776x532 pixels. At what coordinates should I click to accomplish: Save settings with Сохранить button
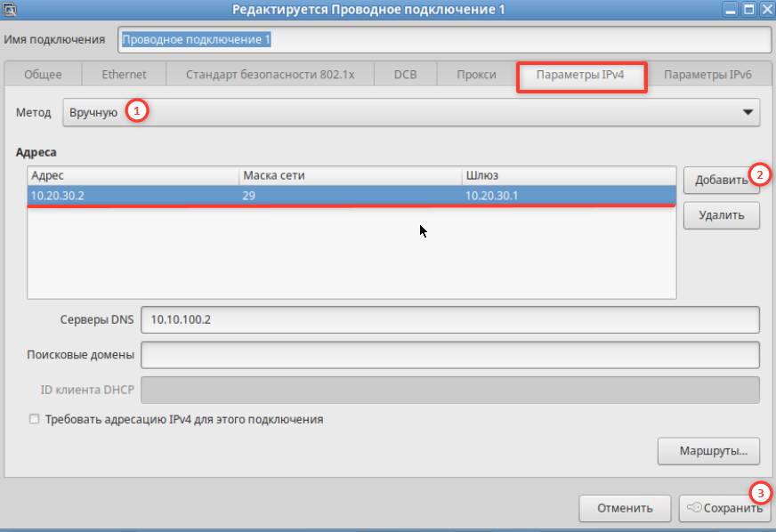point(725,508)
